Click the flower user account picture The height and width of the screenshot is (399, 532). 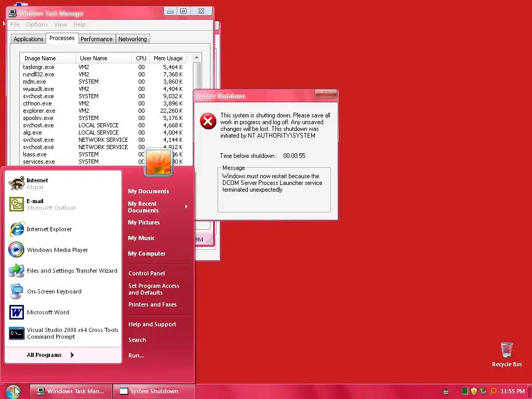click(x=158, y=163)
